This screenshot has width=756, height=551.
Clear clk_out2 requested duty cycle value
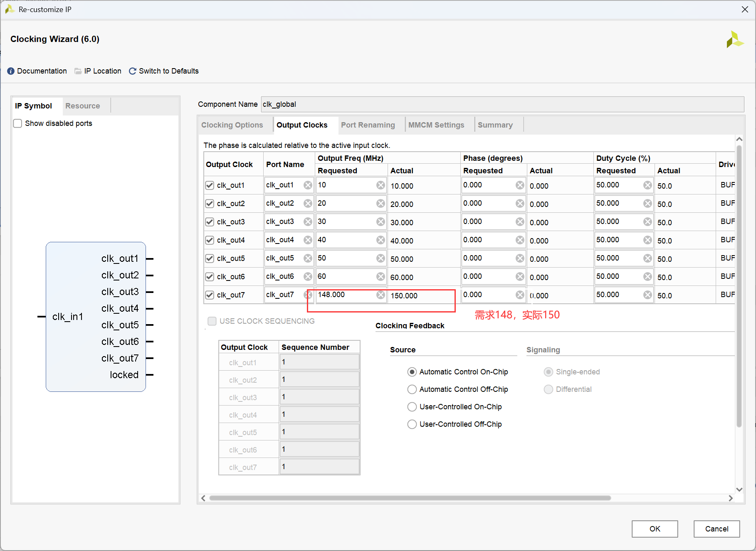click(x=647, y=204)
